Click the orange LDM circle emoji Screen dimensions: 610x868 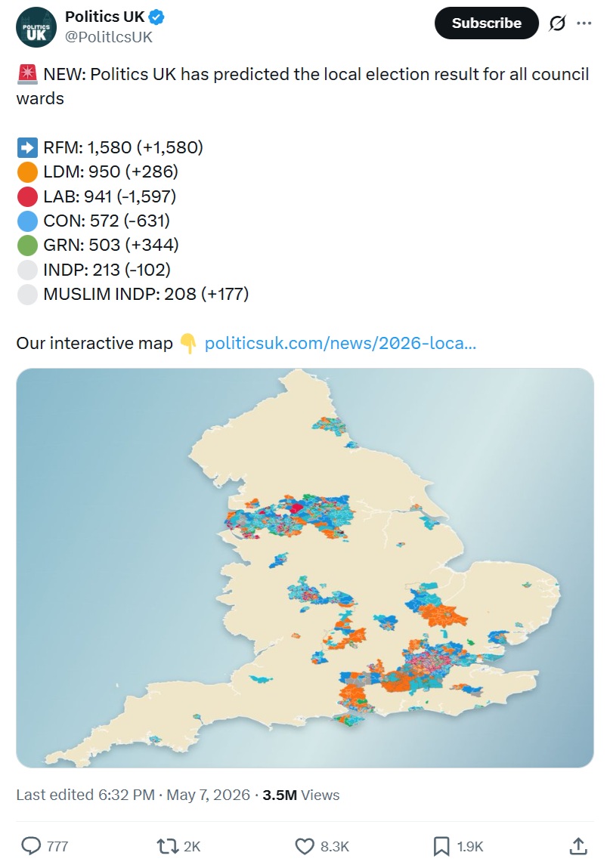27,171
